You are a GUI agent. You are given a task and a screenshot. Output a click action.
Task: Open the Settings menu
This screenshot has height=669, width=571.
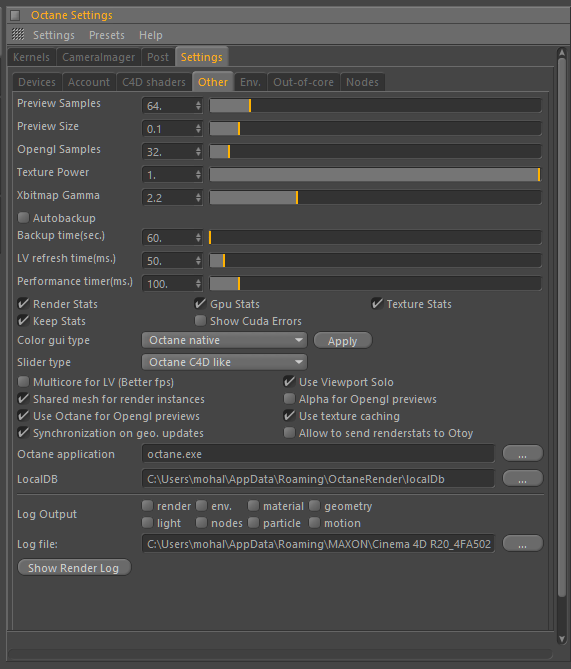[x=54, y=35]
